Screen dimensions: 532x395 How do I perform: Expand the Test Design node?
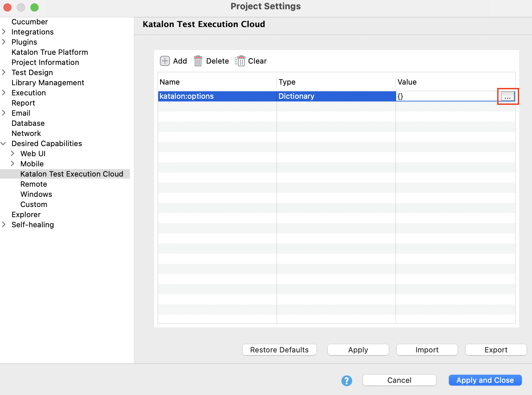click(4, 72)
